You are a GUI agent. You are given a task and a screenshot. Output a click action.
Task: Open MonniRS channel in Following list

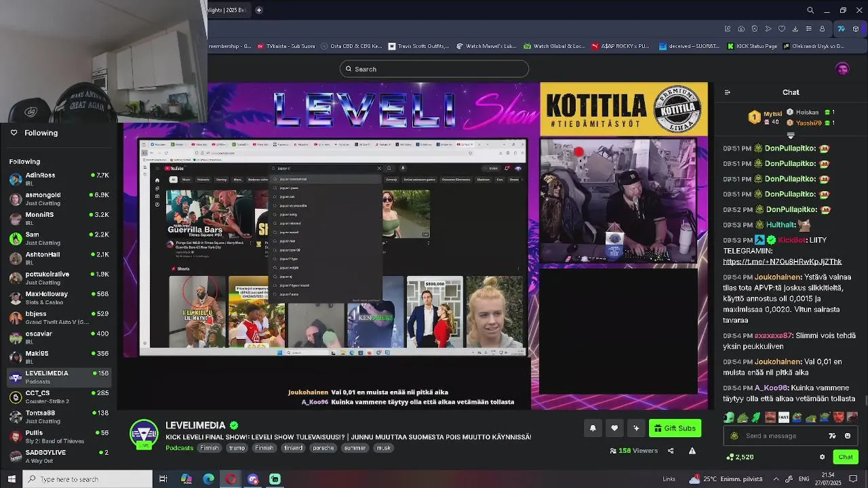60,218
